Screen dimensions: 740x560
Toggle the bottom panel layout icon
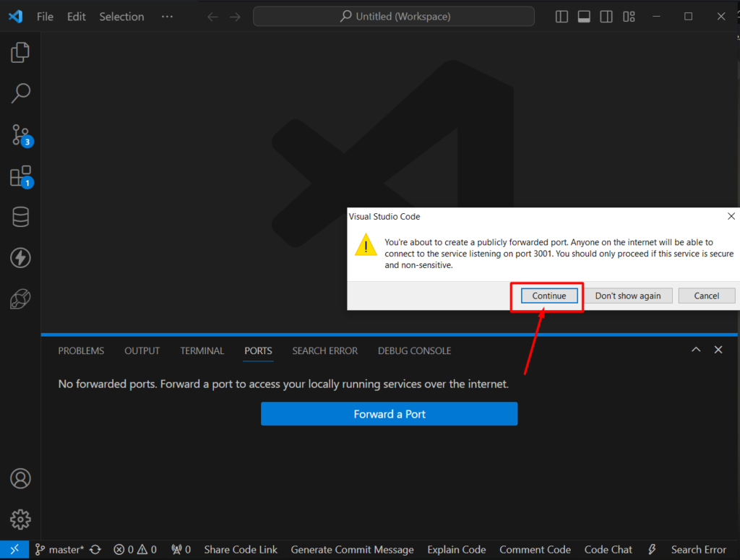[584, 17]
